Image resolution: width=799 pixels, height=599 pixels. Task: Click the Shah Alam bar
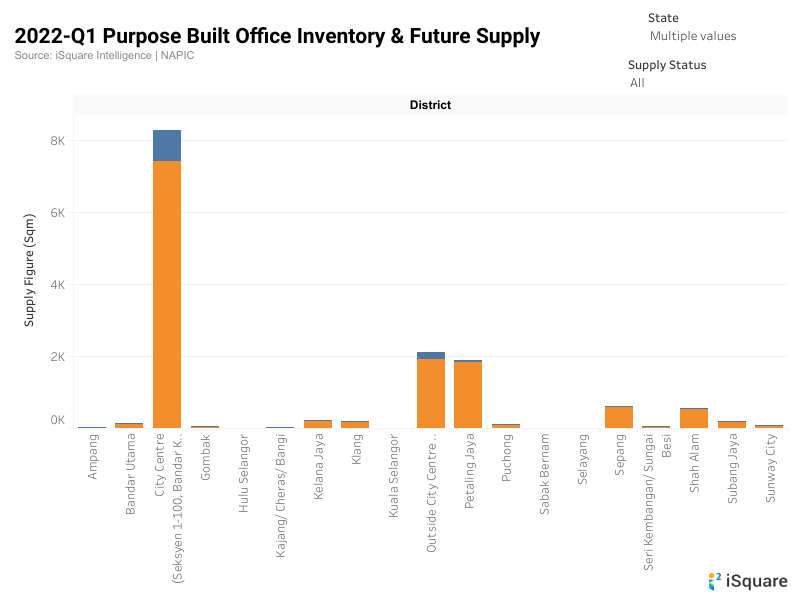[694, 418]
